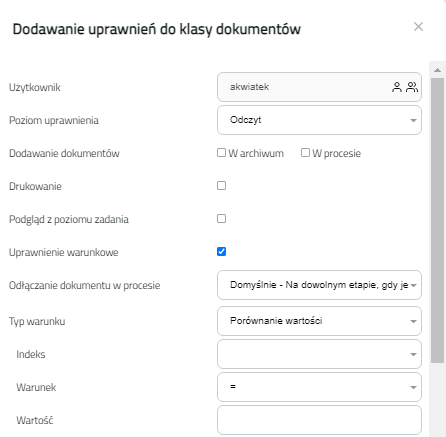Viewport: 446px width, 437px height.
Task: Open the Indeks dropdown list
Action: click(319, 354)
